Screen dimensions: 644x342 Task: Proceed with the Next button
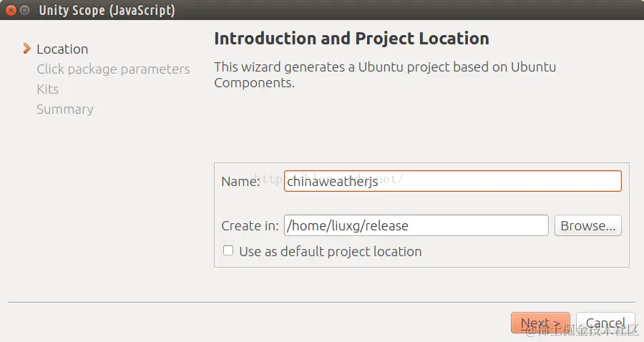coord(540,323)
